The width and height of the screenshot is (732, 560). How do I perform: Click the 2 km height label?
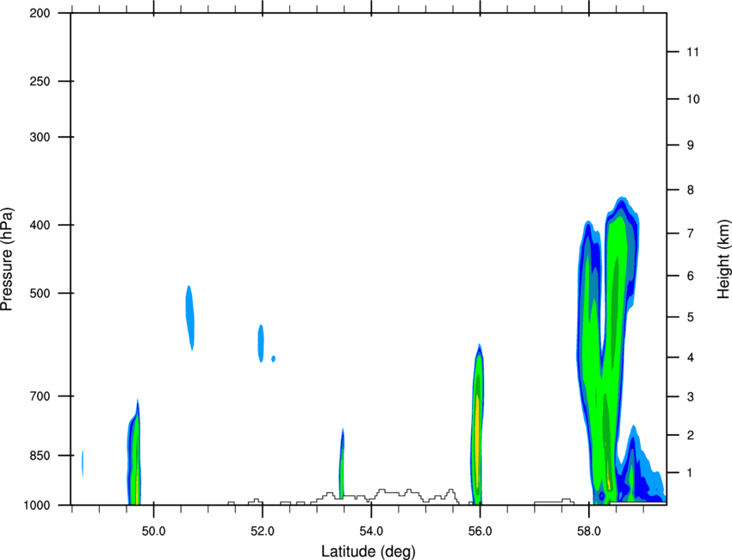pyautogui.click(x=690, y=435)
